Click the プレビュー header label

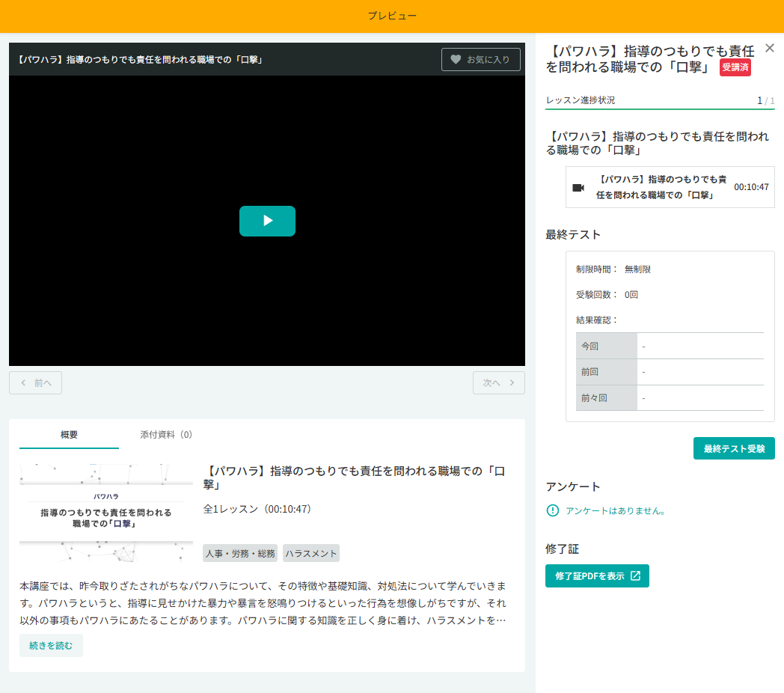click(392, 16)
